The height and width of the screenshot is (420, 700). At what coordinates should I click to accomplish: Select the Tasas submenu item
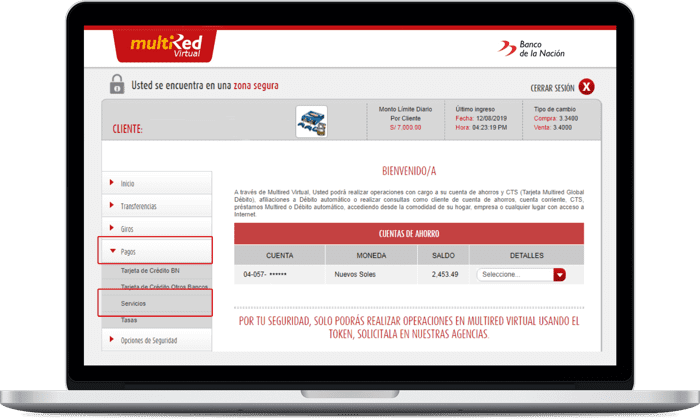coord(129,320)
